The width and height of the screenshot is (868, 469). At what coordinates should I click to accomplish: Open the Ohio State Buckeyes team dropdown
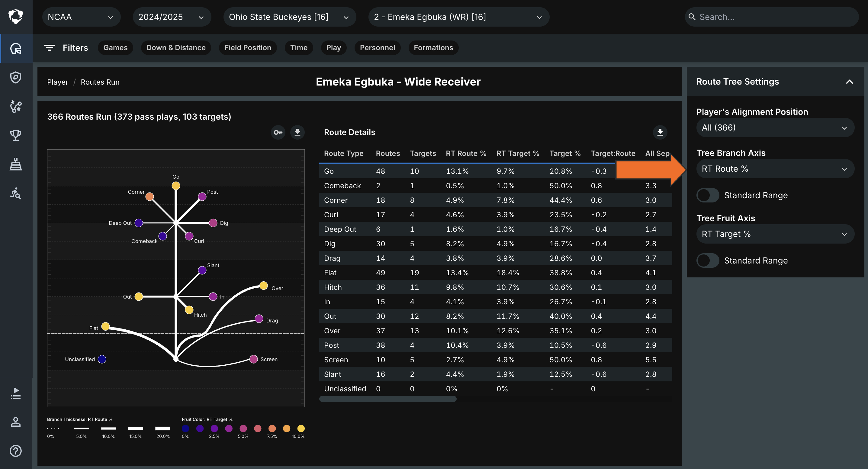pos(289,17)
